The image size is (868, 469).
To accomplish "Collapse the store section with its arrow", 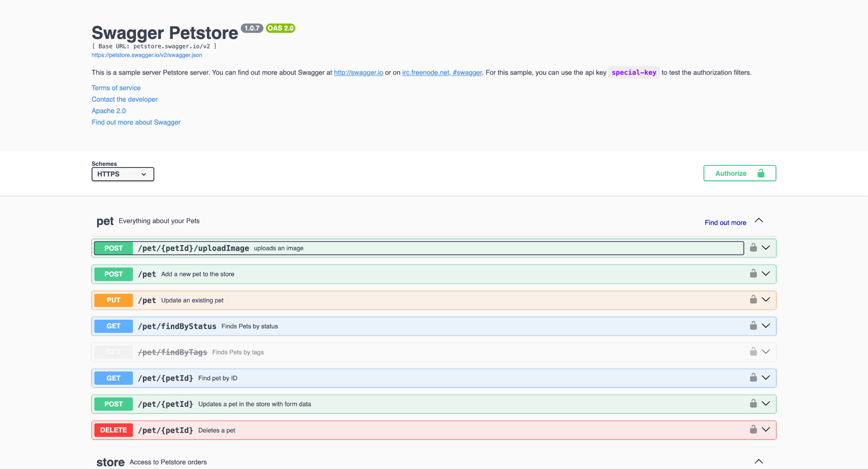I will (759, 461).
